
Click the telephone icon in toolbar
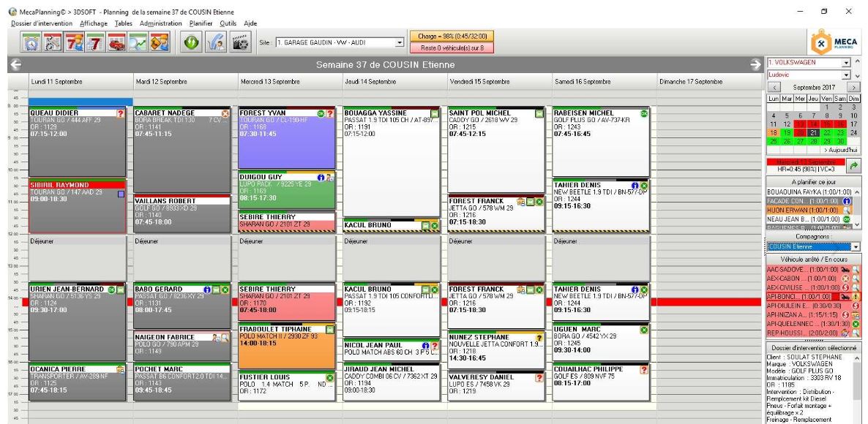click(217, 42)
